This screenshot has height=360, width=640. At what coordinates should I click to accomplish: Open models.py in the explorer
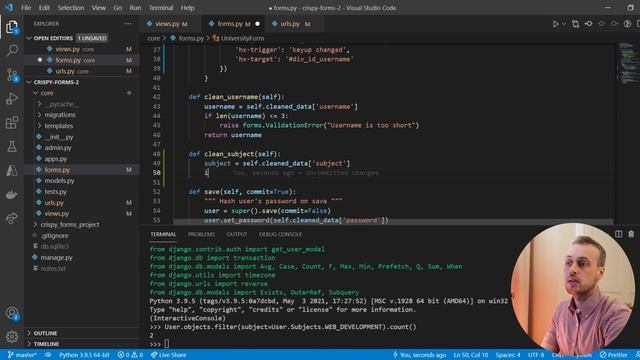82,180
